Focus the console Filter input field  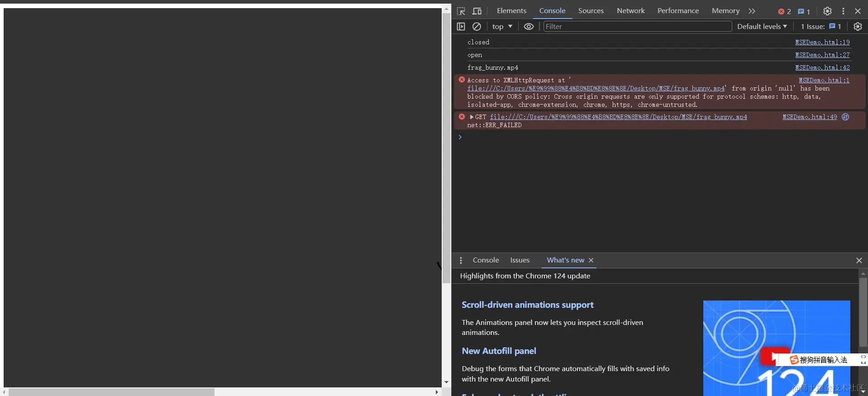tap(637, 27)
